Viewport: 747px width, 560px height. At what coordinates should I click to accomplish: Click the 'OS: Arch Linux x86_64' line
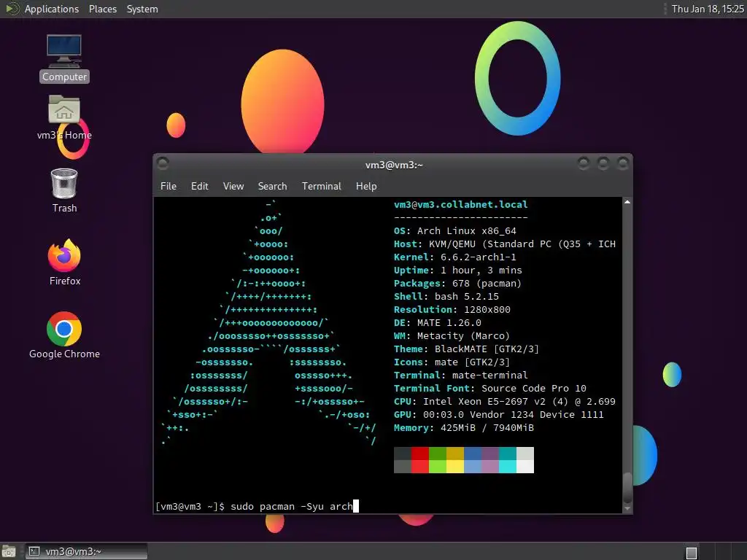coord(455,231)
